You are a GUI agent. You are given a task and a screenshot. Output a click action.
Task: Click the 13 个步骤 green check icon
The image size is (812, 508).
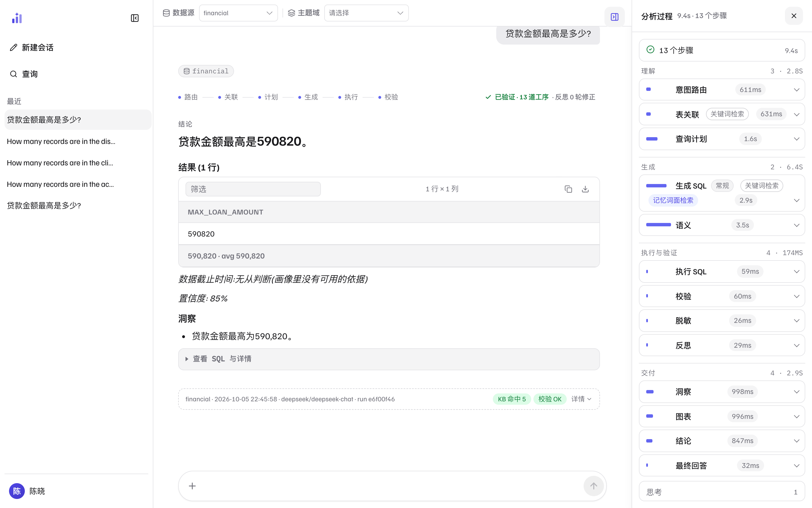coord(650,50)
